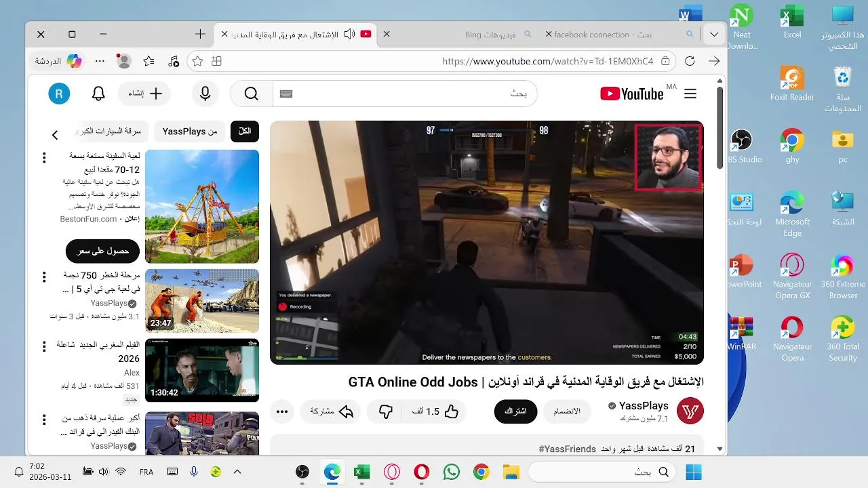This screenshot has width=868, height=488.
Task: Add page to favorites star icon
Action: [197, 61]
